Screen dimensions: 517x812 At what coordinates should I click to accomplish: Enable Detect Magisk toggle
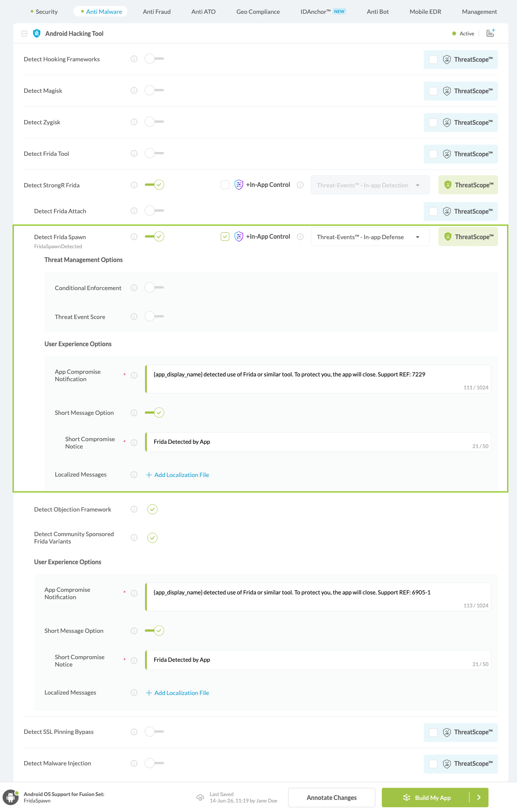coord(154,90)
